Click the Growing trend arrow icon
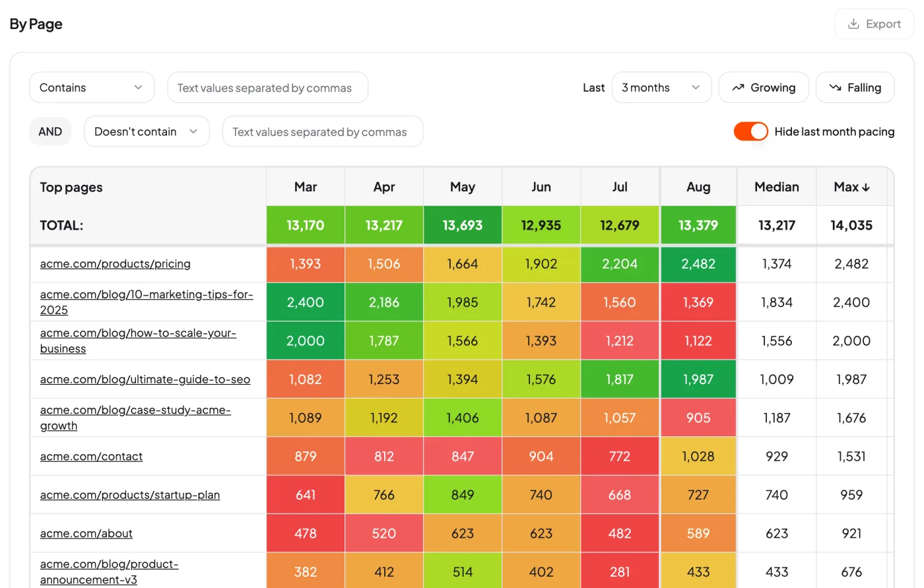Image resolution: width=924 pixels, height=588 pixels. [x=739, y=88]
